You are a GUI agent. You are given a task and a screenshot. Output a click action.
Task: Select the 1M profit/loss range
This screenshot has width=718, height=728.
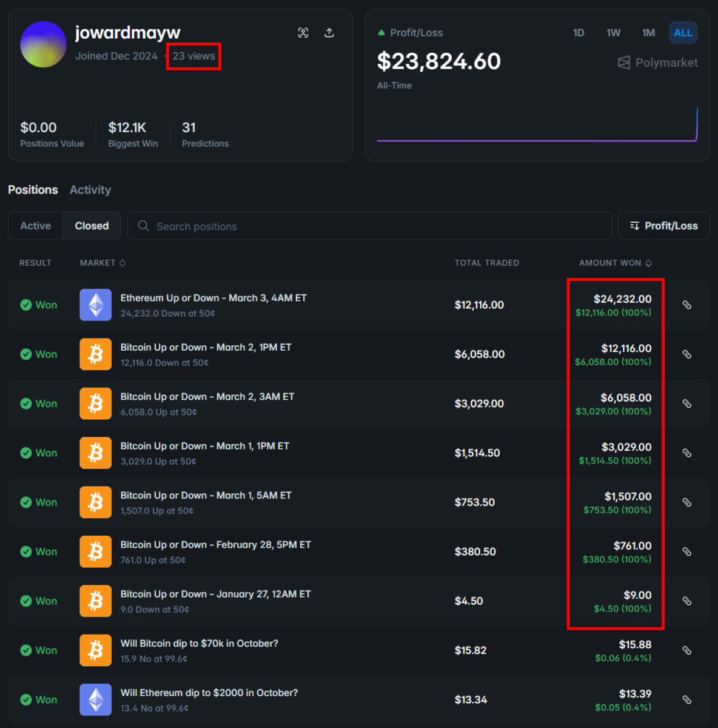coord(648,33)
